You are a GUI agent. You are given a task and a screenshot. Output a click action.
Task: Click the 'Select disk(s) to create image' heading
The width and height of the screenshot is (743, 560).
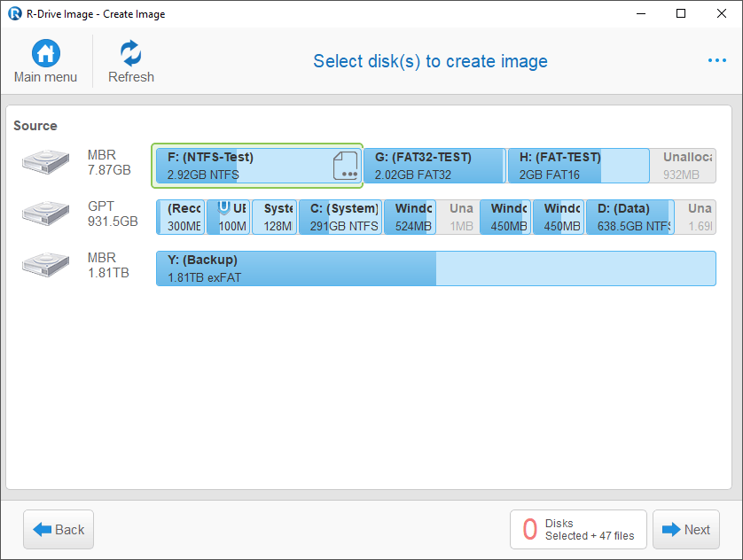tap(430, 61)
